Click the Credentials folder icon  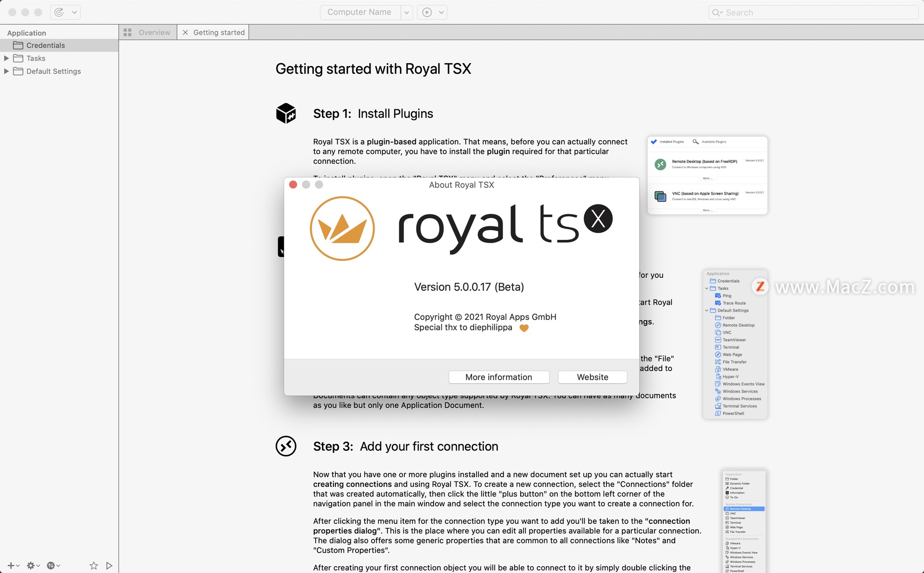coord(18,45)
